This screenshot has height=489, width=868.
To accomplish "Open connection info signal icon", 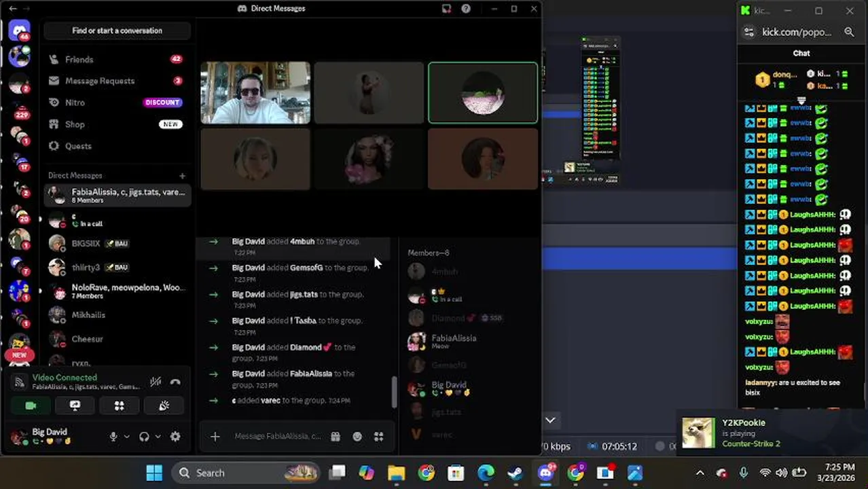I will [x=19, y=382].
